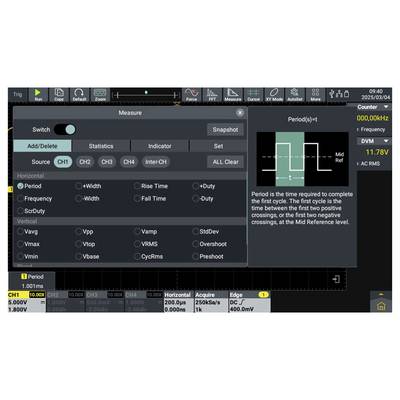
Task: Open the FFT tool
Action: (x=212, y=95)
